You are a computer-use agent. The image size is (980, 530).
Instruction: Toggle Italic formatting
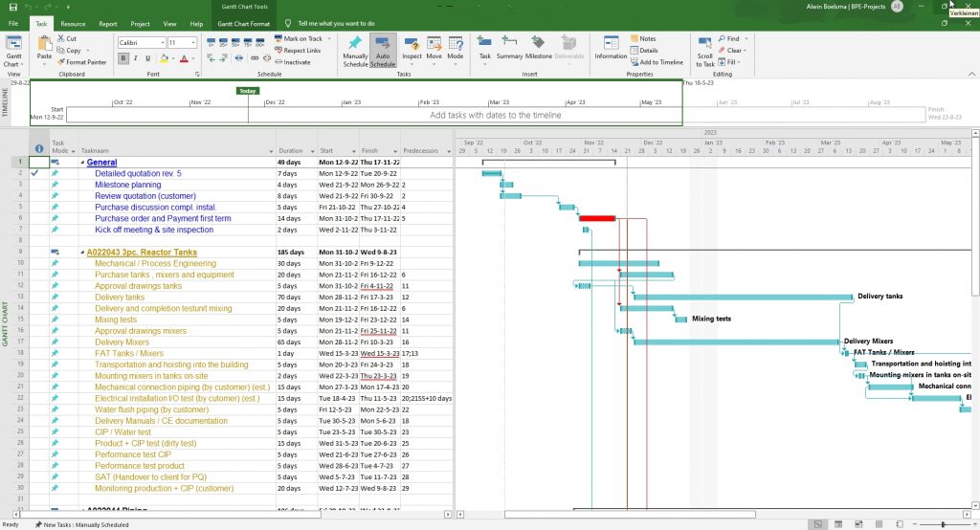point(136,58)
